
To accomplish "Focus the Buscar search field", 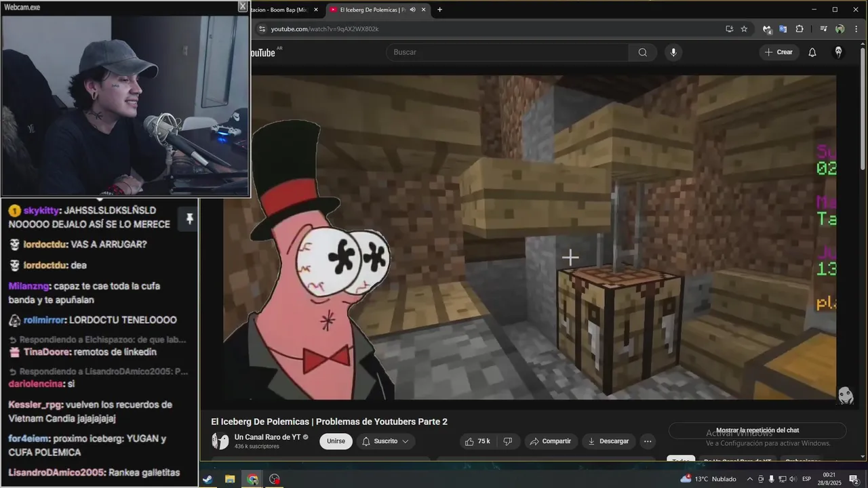I will click(507, 52).
